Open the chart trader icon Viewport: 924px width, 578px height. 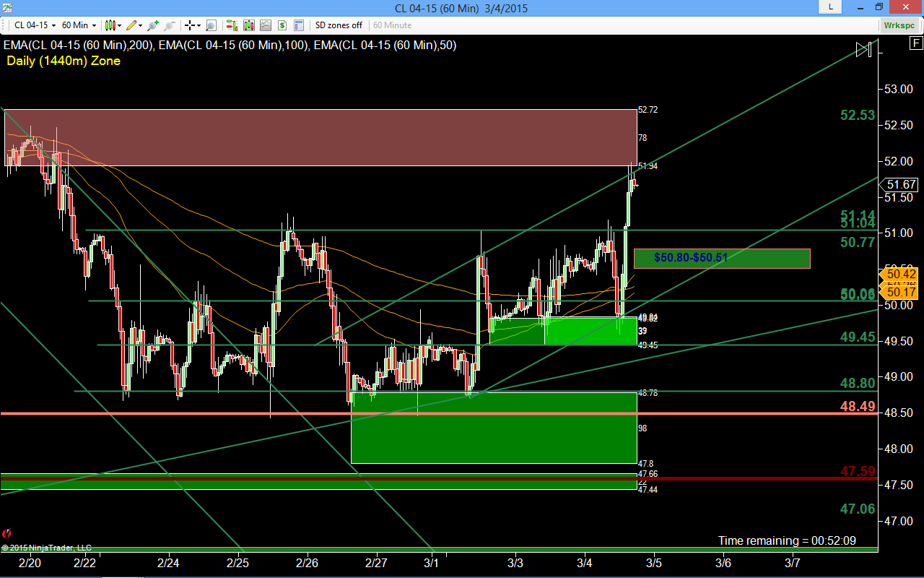(x=232, y=25)
